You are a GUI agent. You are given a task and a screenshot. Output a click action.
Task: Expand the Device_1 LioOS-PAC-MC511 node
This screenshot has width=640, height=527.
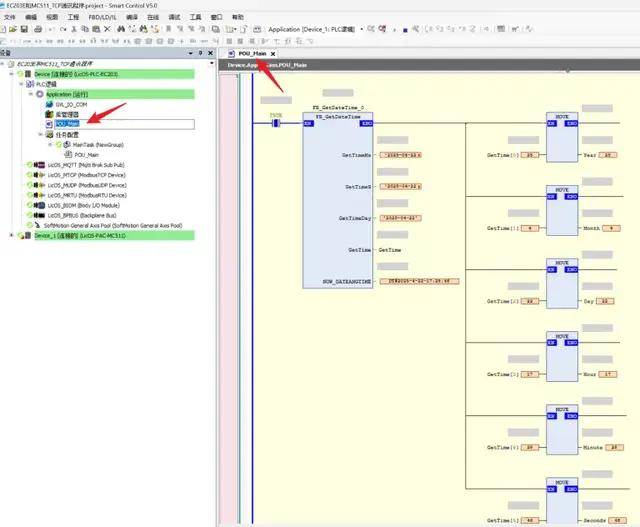point(12,236)
